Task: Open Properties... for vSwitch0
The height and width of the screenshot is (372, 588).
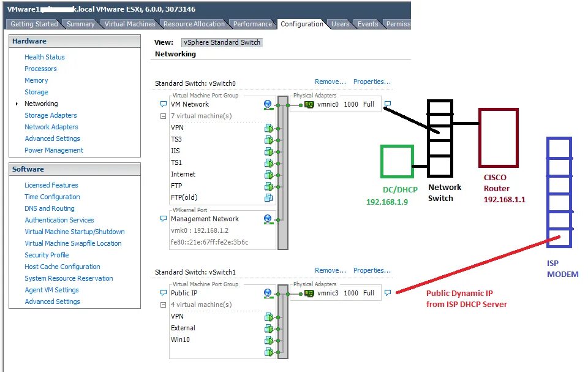Action: point(372,82)
